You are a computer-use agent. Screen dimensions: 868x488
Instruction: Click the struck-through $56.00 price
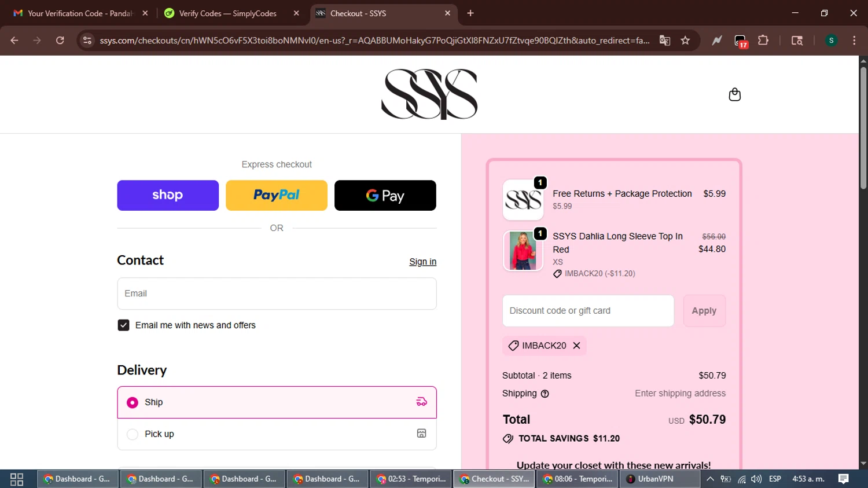[x=713, y=237]
